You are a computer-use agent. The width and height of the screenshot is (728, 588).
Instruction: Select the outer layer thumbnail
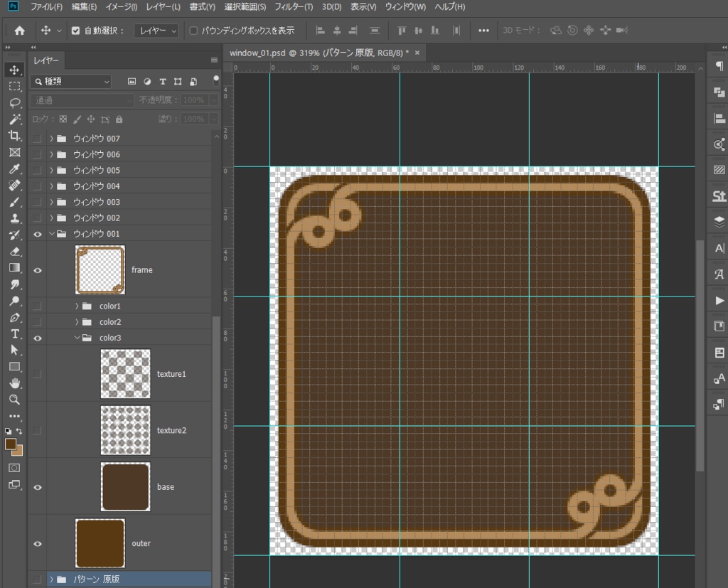tap(100, 543)
